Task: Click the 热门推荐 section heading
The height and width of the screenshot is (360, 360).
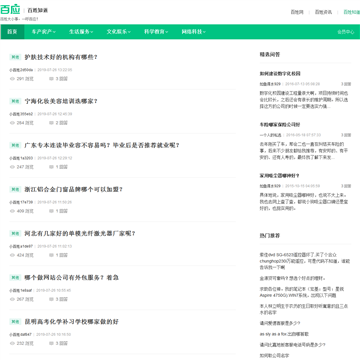Action: tap(270, 236)
